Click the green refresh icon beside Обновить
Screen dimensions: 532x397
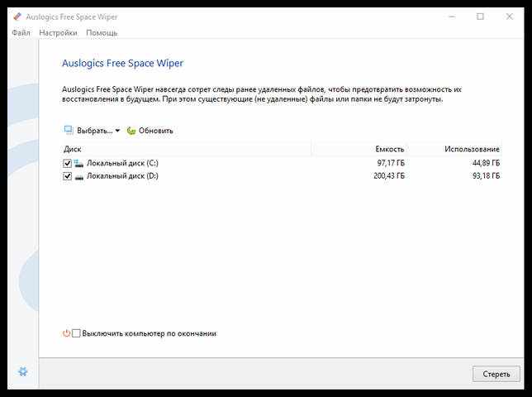point(131,131)
